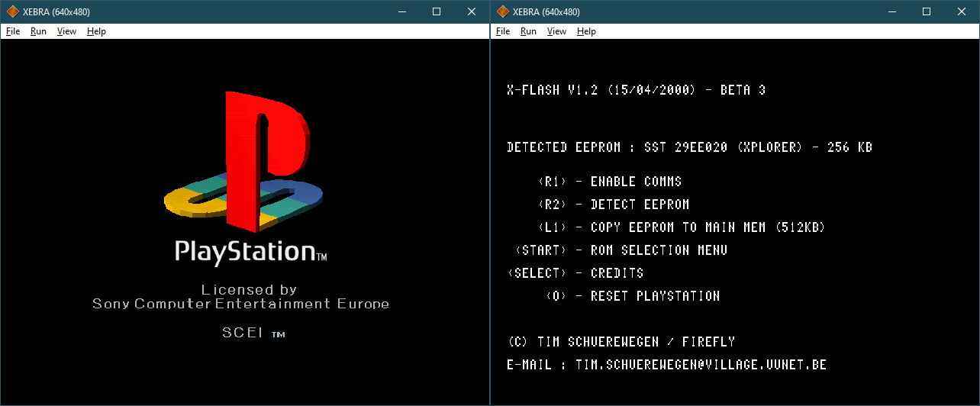
Task: Click '<L1> - COPY EEPROM TO MAIN MEM' line
Action: point(682,227)
